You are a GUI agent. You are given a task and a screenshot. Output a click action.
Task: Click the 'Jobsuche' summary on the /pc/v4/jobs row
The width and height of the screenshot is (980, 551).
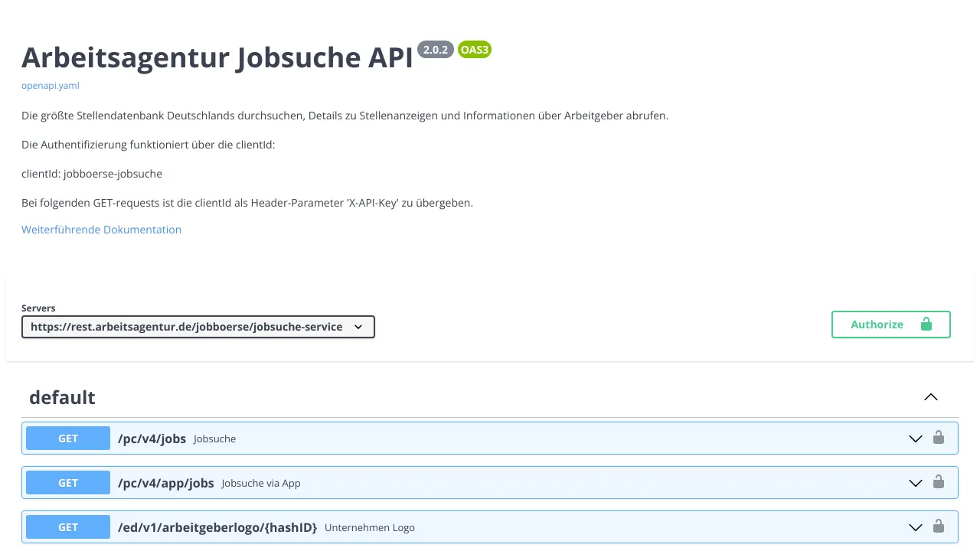pos(214,439)
